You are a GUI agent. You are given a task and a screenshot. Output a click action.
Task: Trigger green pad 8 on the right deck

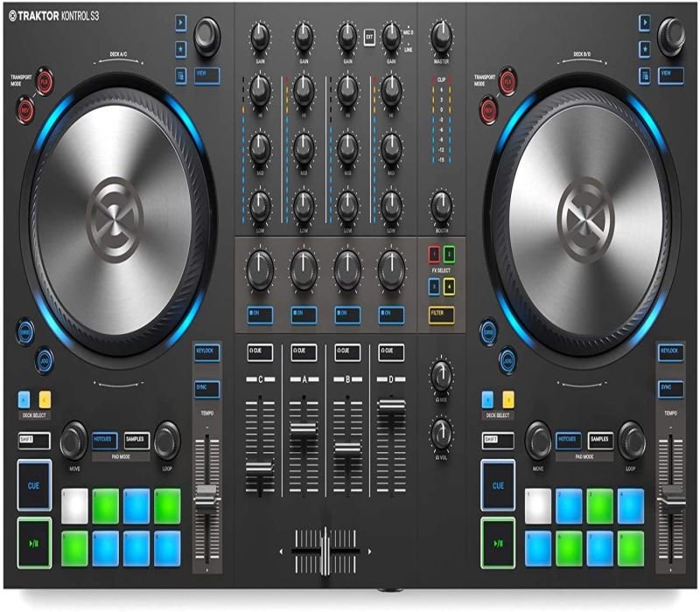click(631, 548)
